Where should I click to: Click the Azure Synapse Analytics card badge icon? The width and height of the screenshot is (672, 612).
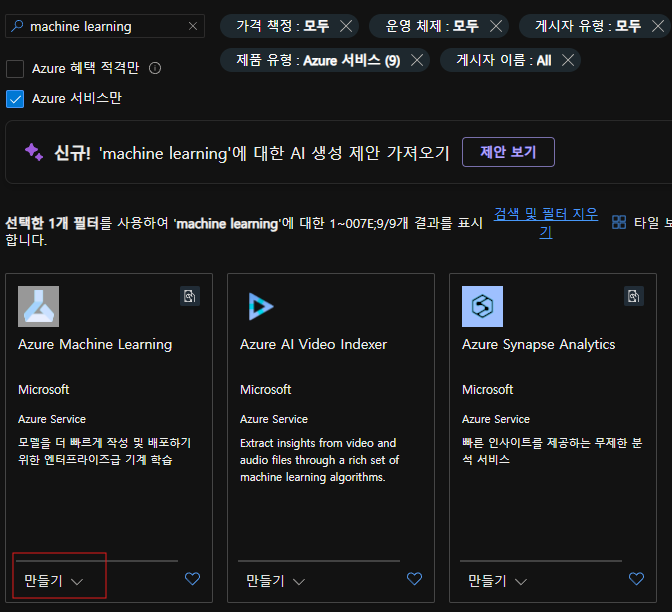click(634, 296)
